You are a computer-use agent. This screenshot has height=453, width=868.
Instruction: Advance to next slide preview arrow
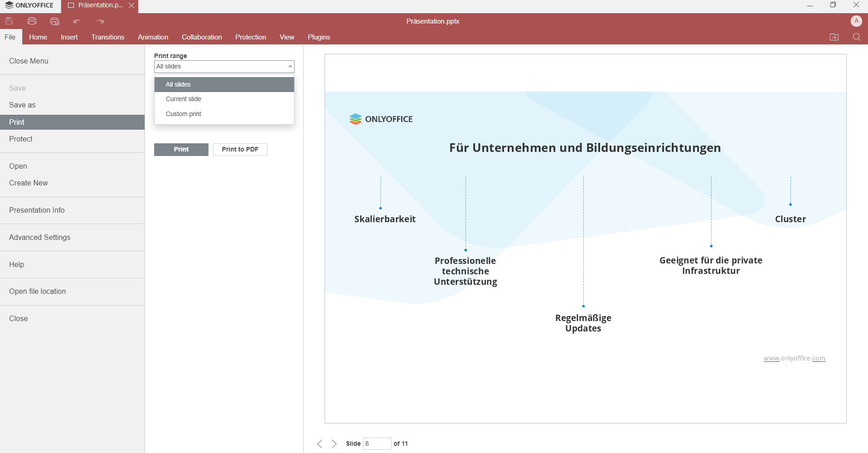tap(334, 443)
